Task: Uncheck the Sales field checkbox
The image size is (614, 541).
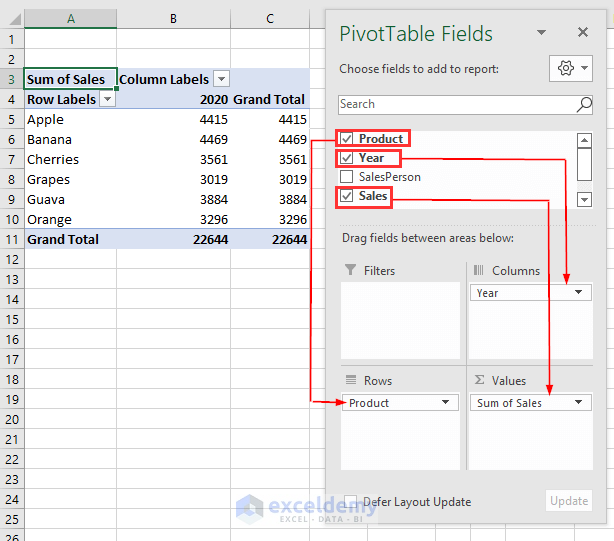Action: [347, 196]
